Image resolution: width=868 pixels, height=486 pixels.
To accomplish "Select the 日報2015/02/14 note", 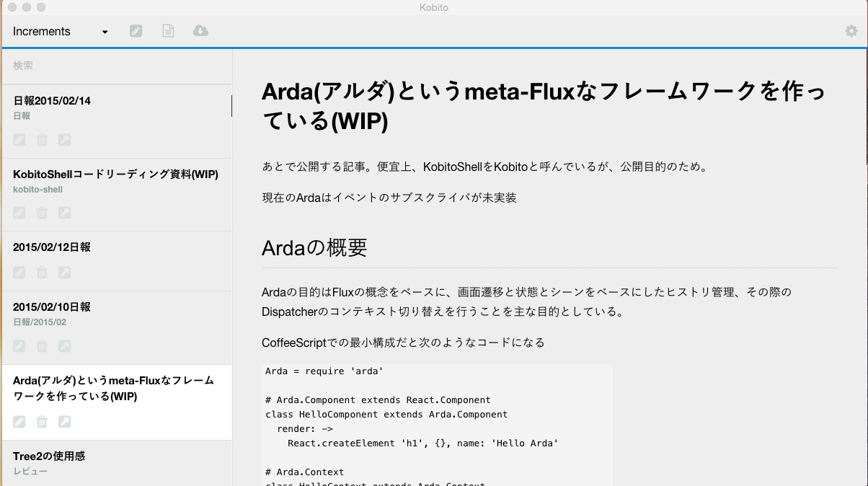I will [x=117, y=121].
